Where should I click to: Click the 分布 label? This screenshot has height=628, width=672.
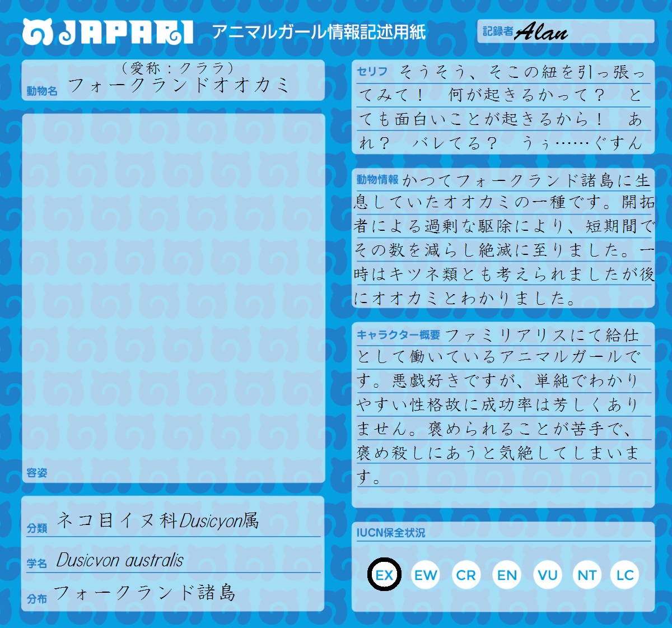[x=37, y=599]
